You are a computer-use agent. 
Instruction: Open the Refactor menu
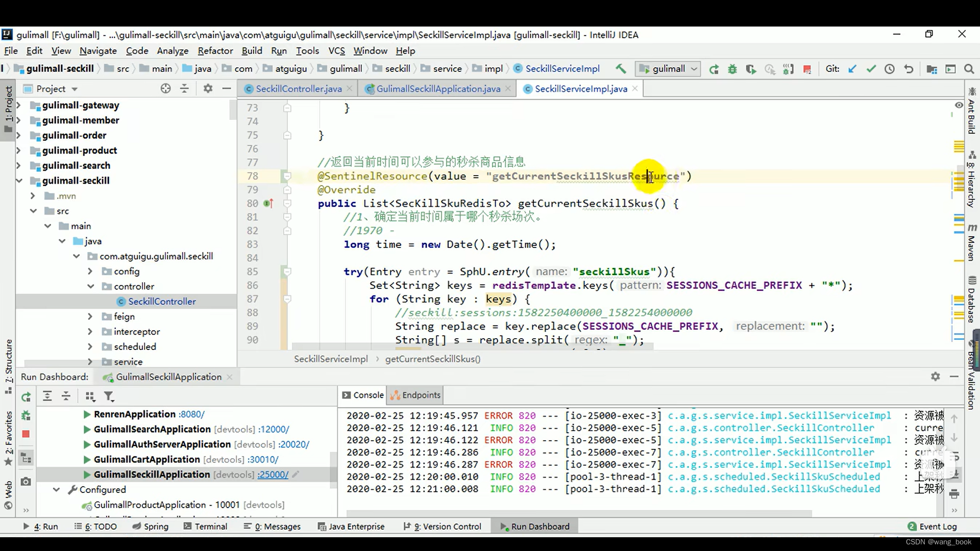click(215, 51)
